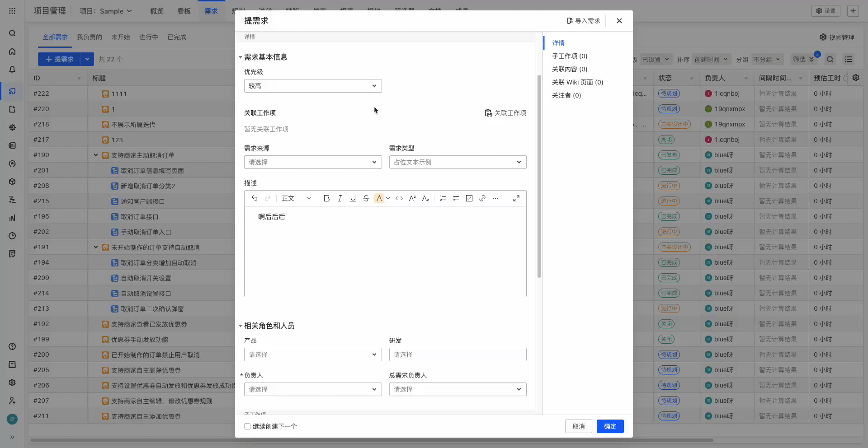Open 总需求负责人 dropdown

(x=458, y=389)
